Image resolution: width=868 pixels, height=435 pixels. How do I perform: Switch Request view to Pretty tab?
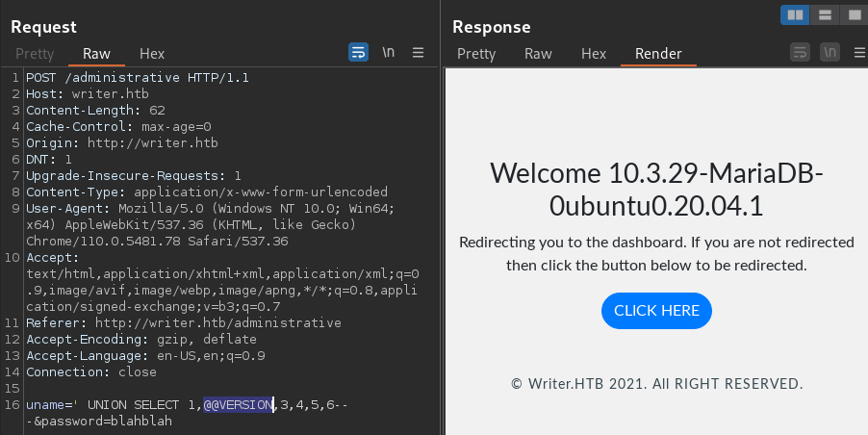[35, 54]
